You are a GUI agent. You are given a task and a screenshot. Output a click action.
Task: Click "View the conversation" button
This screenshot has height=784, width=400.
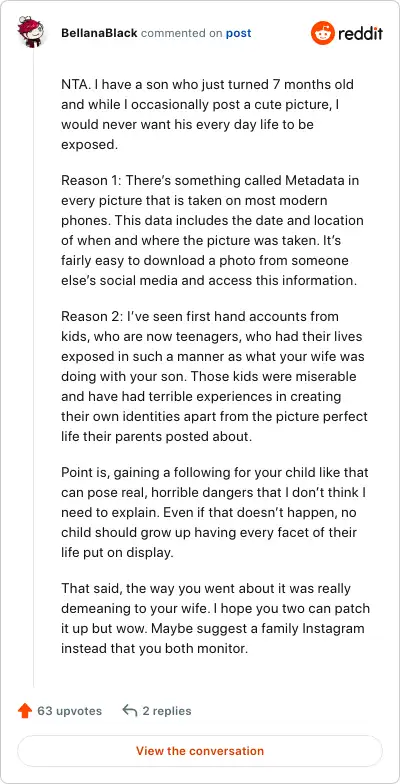point(200,750)
